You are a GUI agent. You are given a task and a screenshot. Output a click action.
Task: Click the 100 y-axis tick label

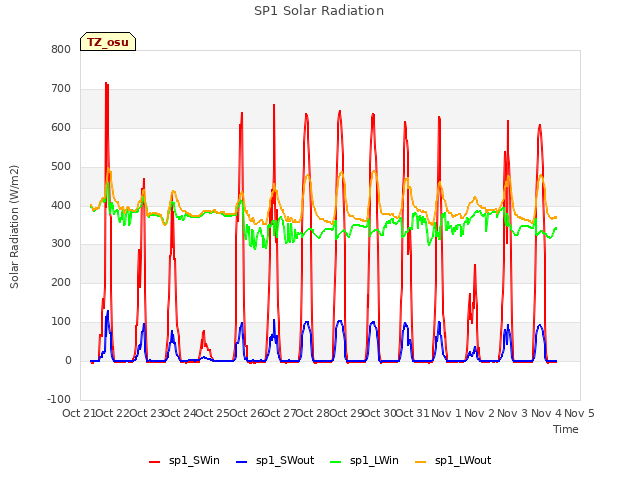point(61,322)
